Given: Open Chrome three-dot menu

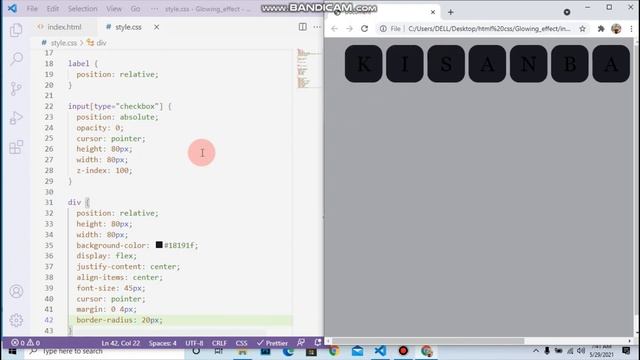Looking at the screenshot, I should [x=631, y=29].
